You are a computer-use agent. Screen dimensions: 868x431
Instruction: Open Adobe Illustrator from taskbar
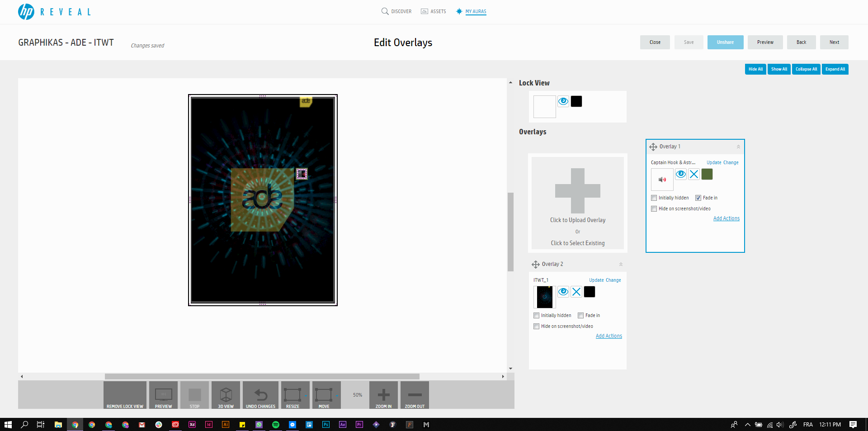226,425
